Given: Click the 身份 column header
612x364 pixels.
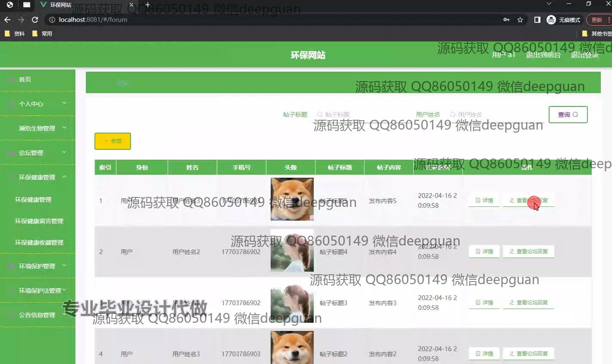Looking at the screenshot, I should 142,167.
